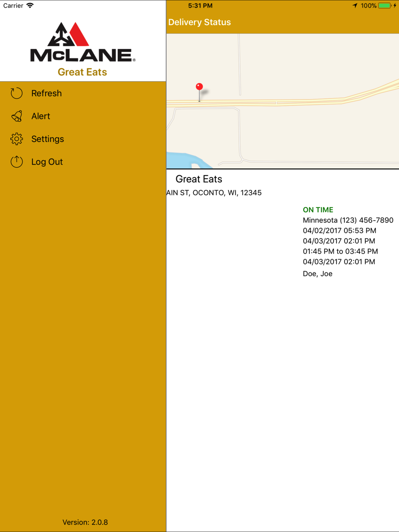Image resolution: width=399 pixels, height=532 pixels.
Task: Open the Settings menu item
Action: (47, 139)
